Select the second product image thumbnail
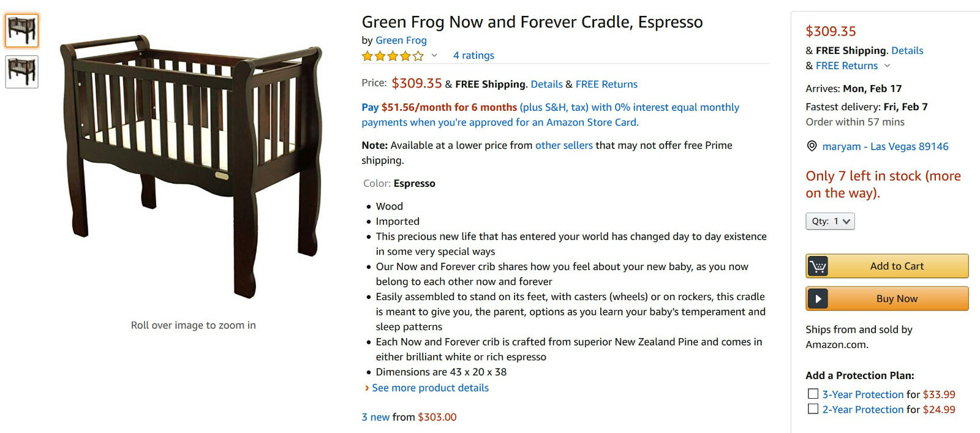Viewport: 980px width, 433px height. click(21, 72)
